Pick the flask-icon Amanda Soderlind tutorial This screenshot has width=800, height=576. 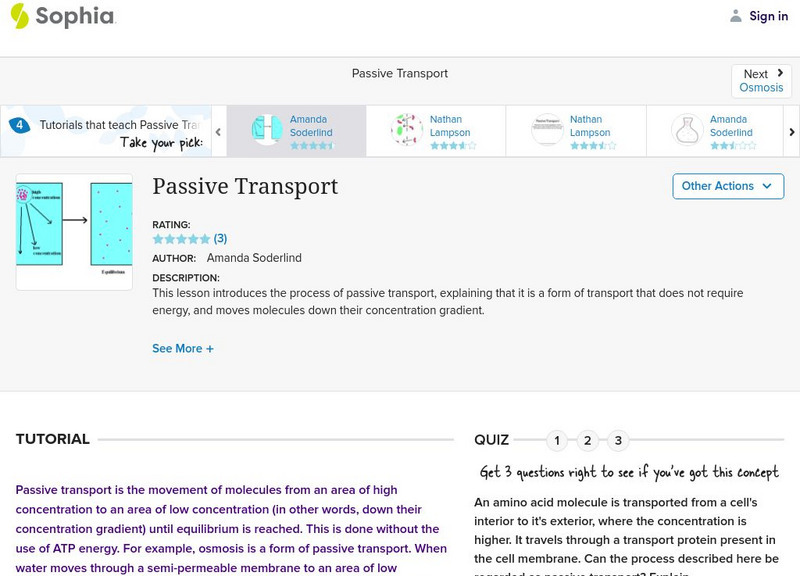coord(686,130)
